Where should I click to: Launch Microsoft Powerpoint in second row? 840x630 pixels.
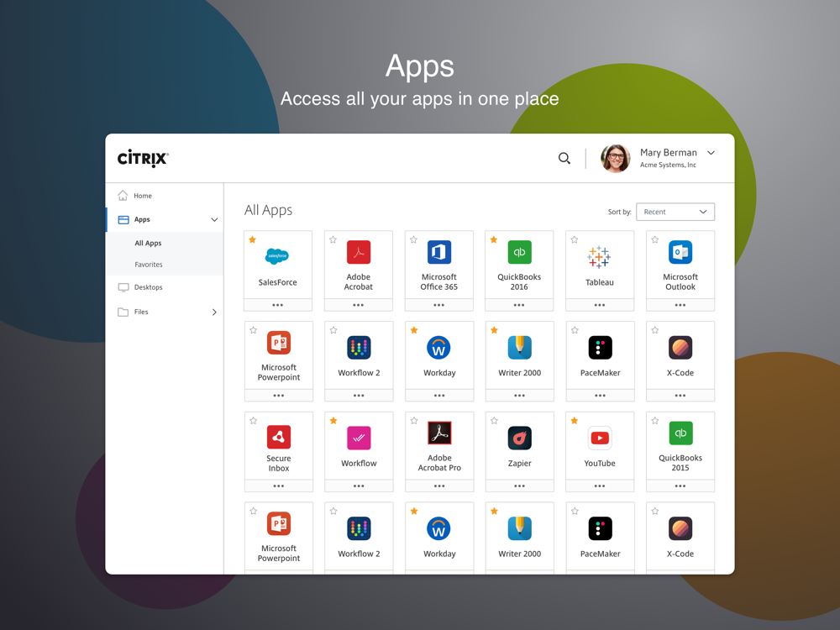point(279,343)
